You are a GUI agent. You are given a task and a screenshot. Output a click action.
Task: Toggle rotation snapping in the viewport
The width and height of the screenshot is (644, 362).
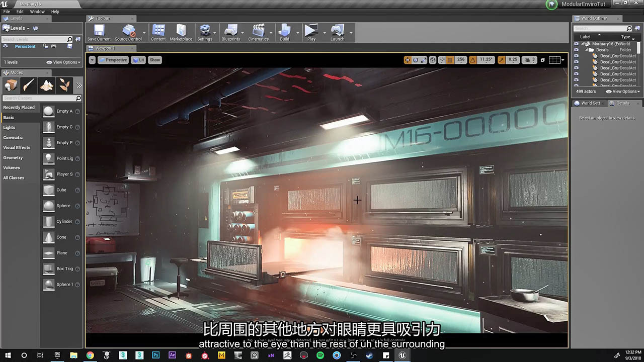(473, 60)
